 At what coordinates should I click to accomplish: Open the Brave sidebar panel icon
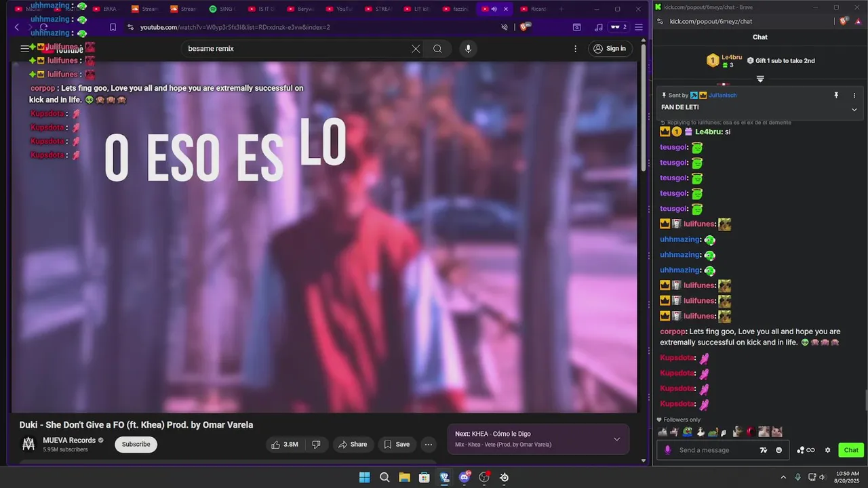(576, 27)
